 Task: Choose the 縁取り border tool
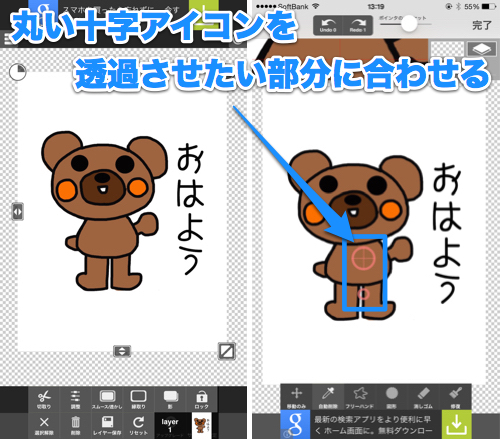pos(138,399)
